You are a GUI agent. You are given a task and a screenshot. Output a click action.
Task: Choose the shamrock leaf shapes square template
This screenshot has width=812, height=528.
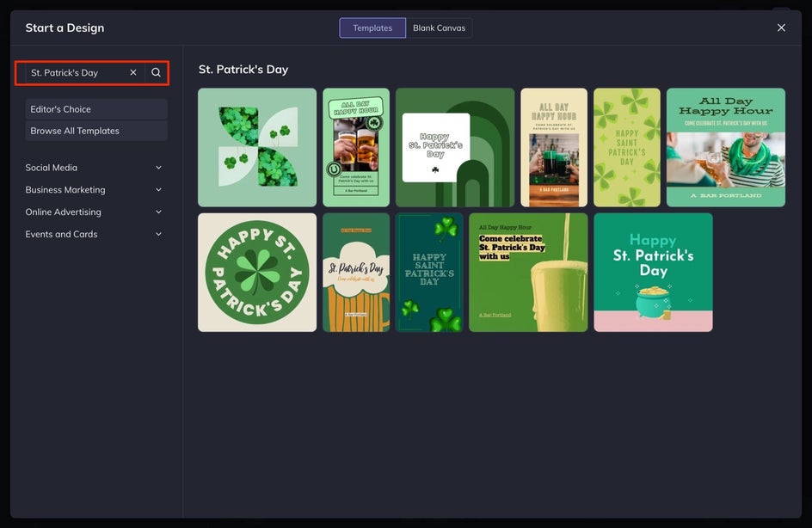(257, 148)
